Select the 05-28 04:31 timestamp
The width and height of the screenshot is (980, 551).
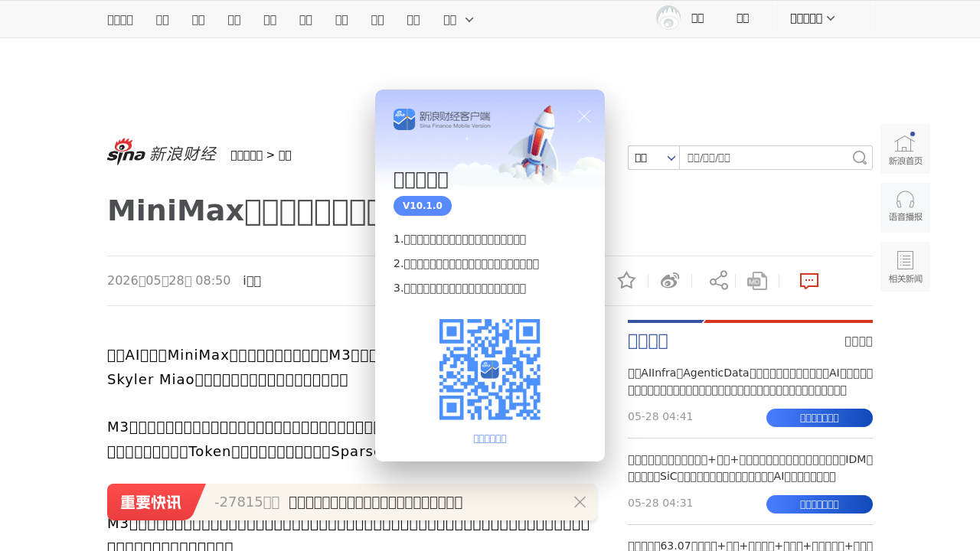[660, 504]
